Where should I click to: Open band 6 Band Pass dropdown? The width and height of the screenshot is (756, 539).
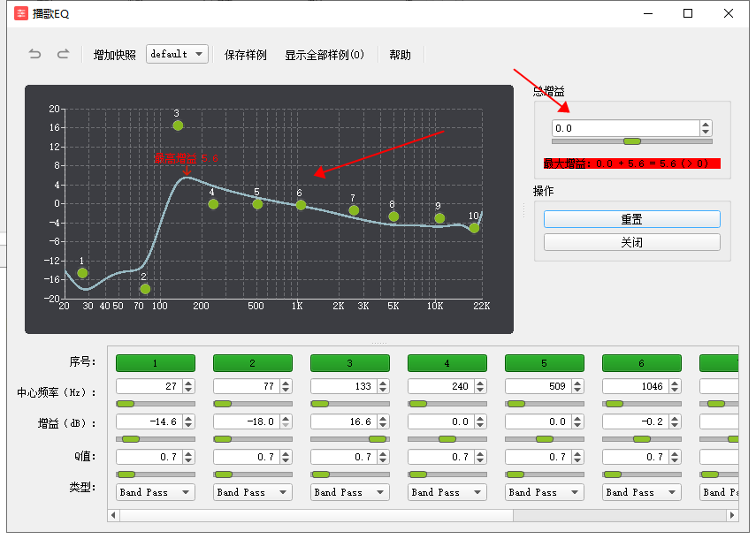[642, 492]
